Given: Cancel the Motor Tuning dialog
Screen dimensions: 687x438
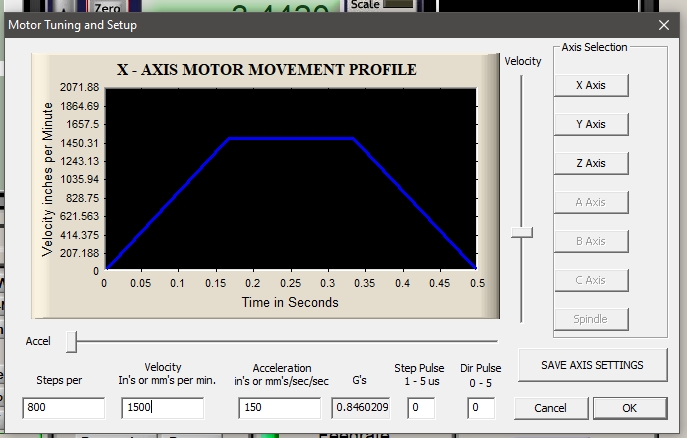Looking at the screenshot, I should [551, 408].
